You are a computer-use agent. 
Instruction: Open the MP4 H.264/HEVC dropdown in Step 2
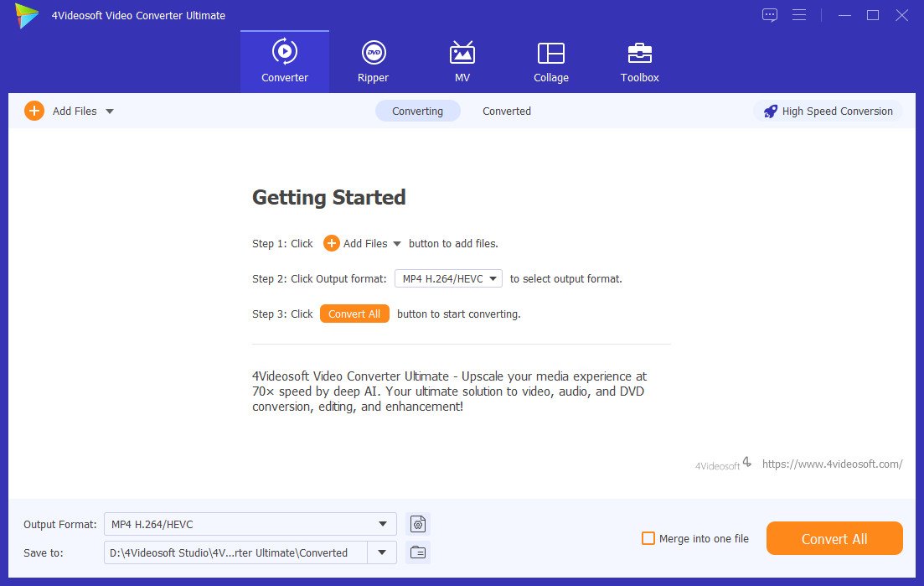click(x=448, y=279)
